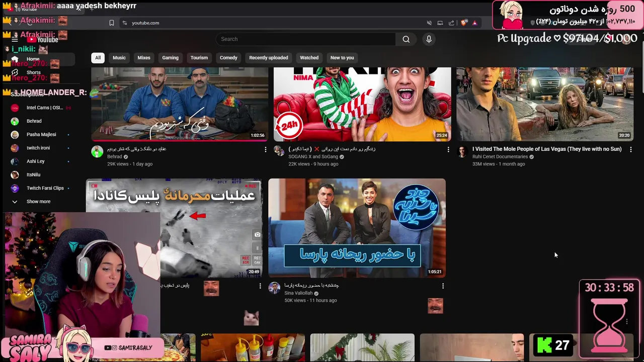Click Sina Valiollah channel avatar
Viewport: 644px width, 362px height.
274,288
